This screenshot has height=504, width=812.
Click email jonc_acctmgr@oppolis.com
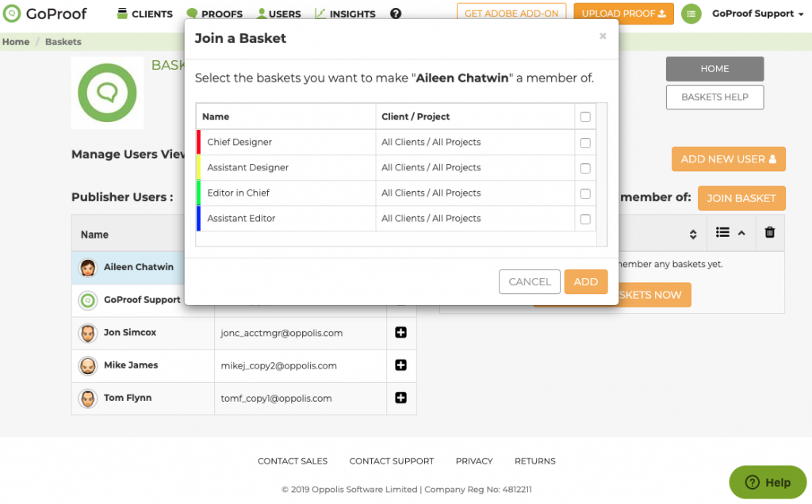[282, 334]
